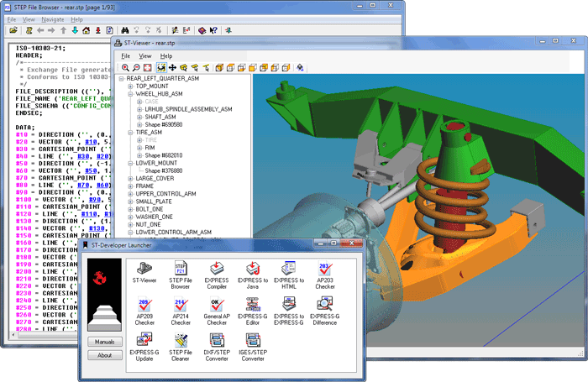Open the EXPRESS-G Difference tool
Viewport: 588px width, 382px height.
tap(325, 311)
